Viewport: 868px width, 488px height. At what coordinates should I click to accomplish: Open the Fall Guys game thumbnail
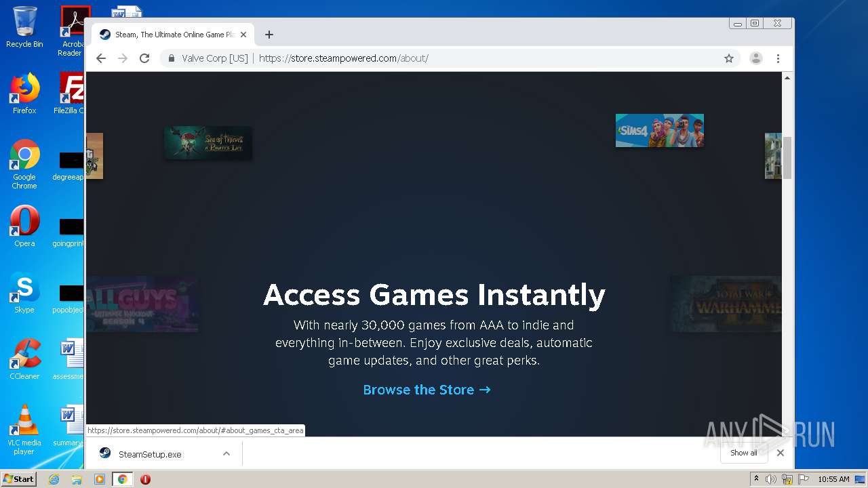(142, 303)
